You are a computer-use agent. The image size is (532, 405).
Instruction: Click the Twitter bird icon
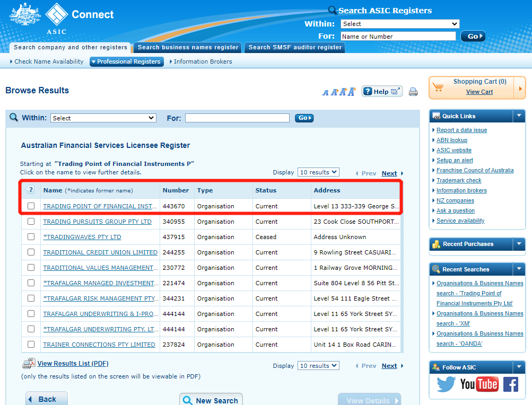point(446,384)
